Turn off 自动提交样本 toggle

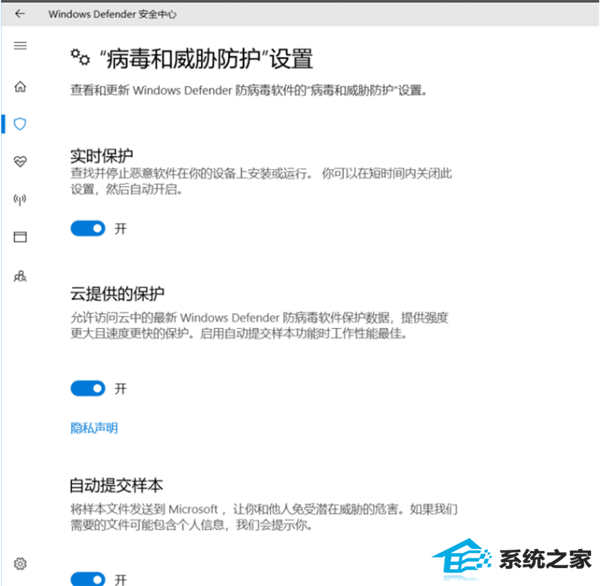[x=88, y=579]
